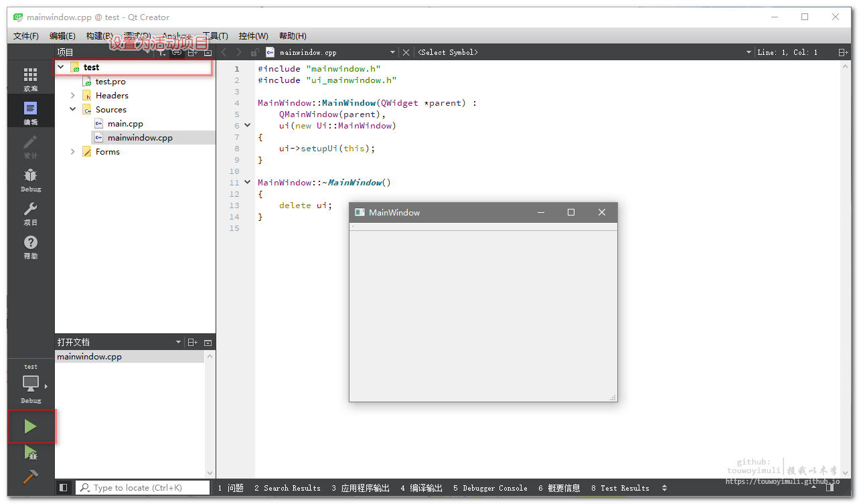Build project with hammer icon

(31, 477)
